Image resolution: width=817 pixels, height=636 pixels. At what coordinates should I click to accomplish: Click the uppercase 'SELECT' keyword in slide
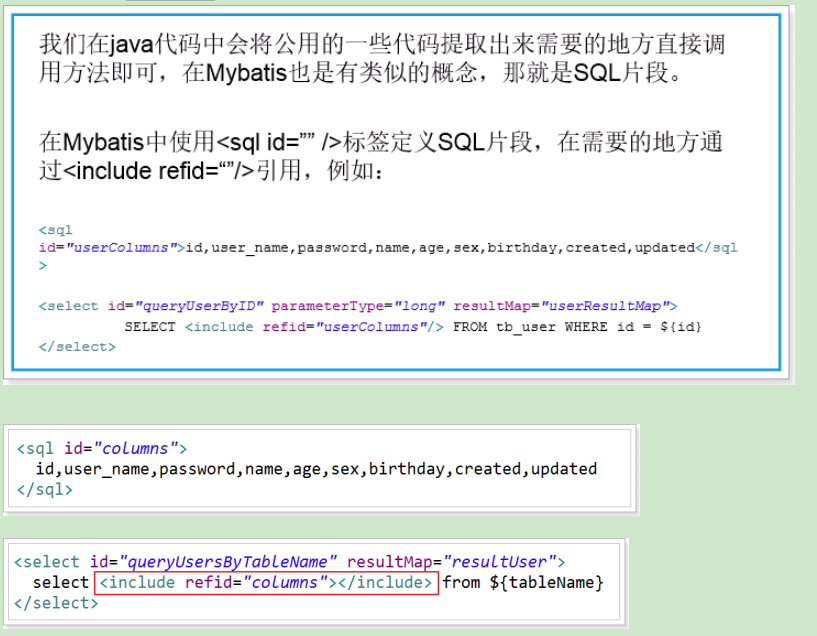150,327
